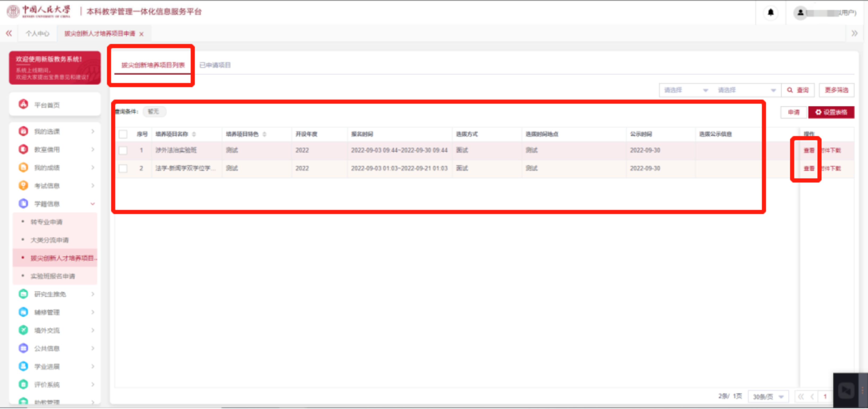Click the 考试信息 sidebar icon
Viewport: 868px width, 409px height.
[23, 186]
